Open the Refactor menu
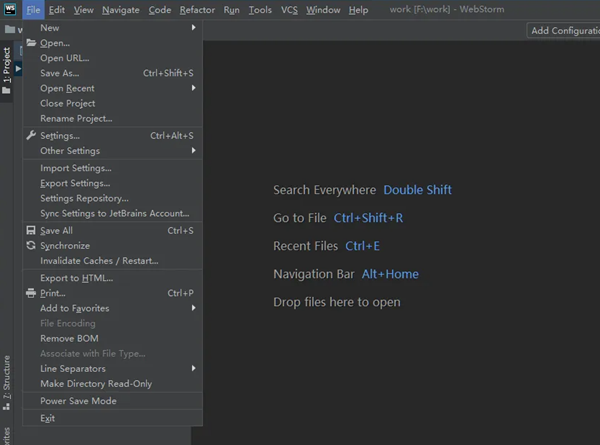The width and height of the screenshot is (600, 445). click(197, 10)
